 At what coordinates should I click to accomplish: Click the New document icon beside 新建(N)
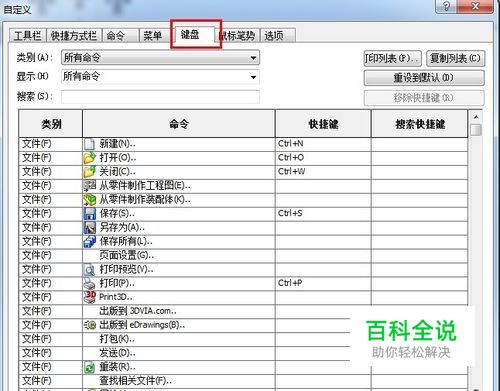click(89, 144)
